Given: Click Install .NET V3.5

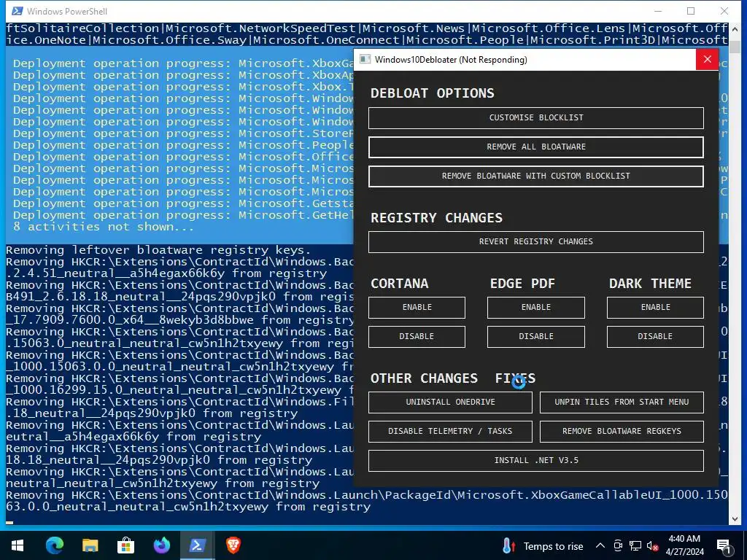Looking at the screenshot, I should pos(536,461).
